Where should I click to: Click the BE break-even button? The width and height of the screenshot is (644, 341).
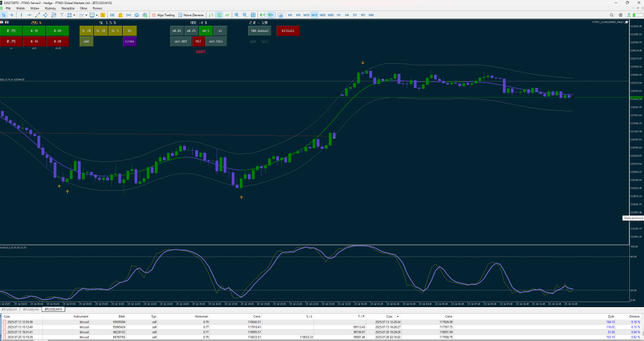130,31
